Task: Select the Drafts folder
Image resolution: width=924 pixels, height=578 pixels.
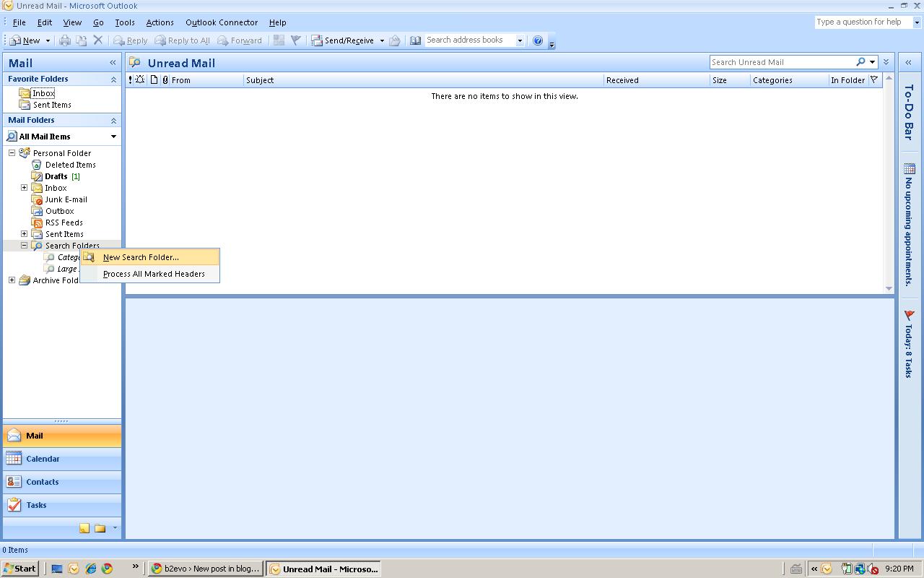Action: click(x=56, y=176)
